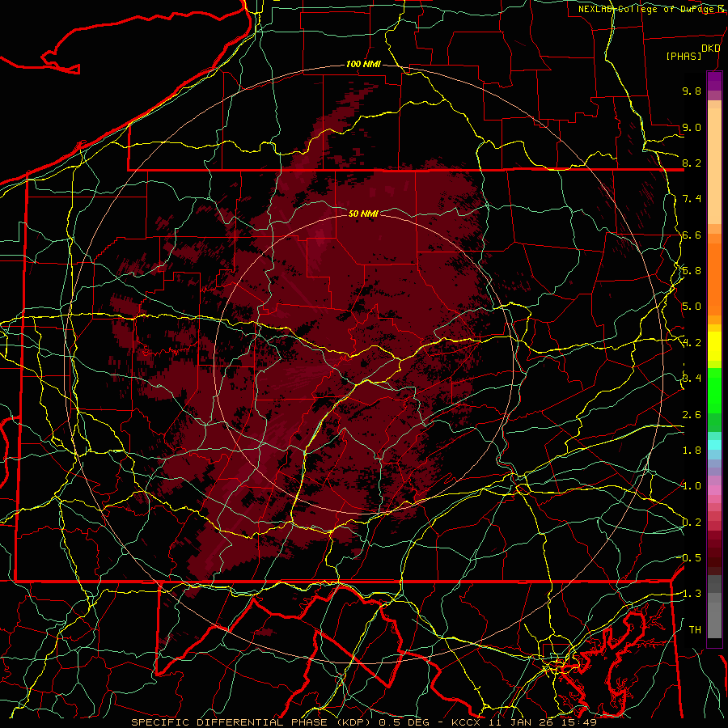Click the 5.0 legend value
Image resolution: width=728 pixels, height=728 pixels.
(692, 307)
